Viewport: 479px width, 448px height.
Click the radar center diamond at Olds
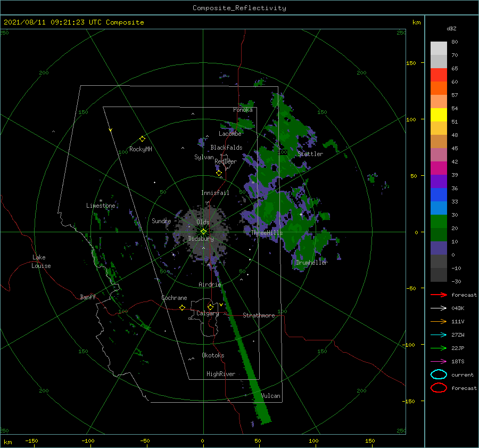pyautogui.click(x=203, y=232)
